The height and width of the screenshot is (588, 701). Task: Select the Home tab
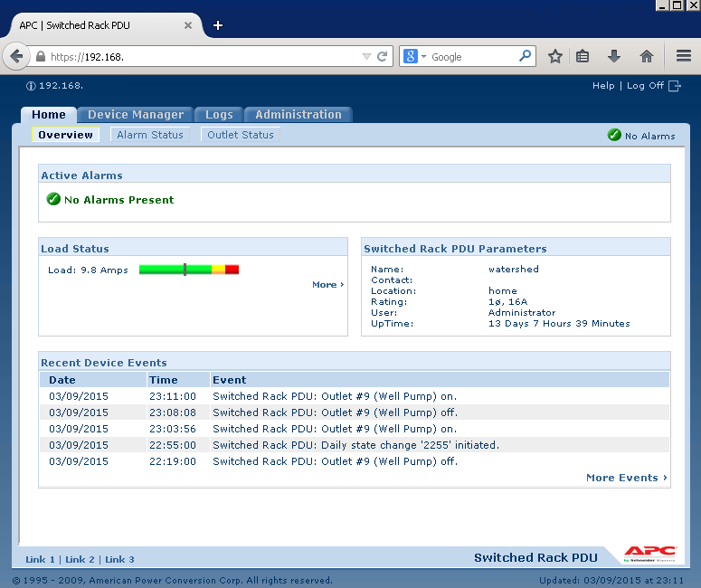coord(49,115)
